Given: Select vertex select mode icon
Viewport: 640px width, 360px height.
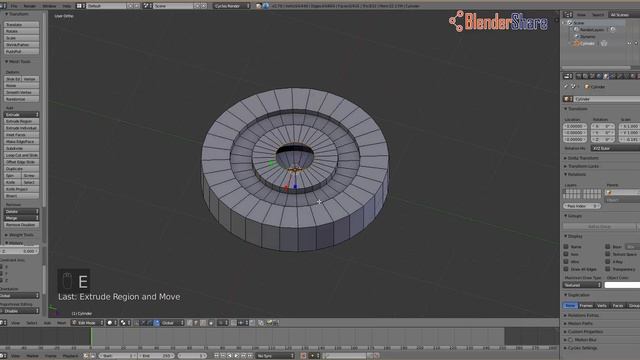Looking at the screenshot, I should point(189,323).
